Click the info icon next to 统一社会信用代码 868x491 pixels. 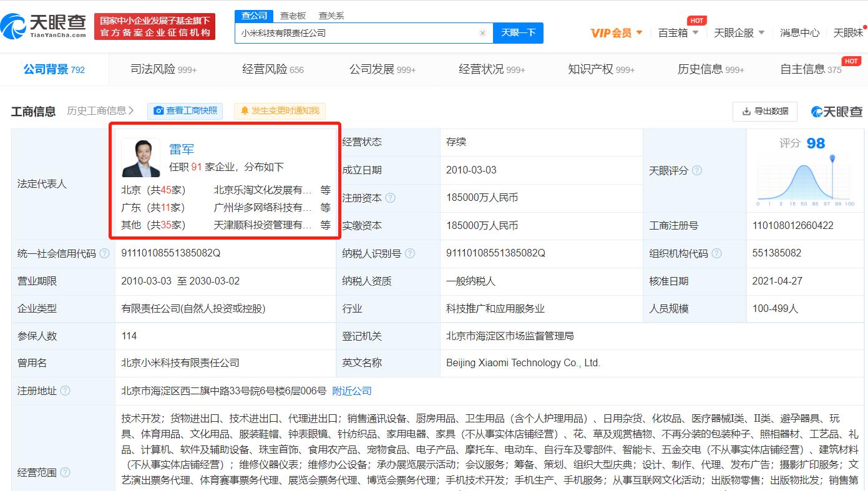[104, 253]
